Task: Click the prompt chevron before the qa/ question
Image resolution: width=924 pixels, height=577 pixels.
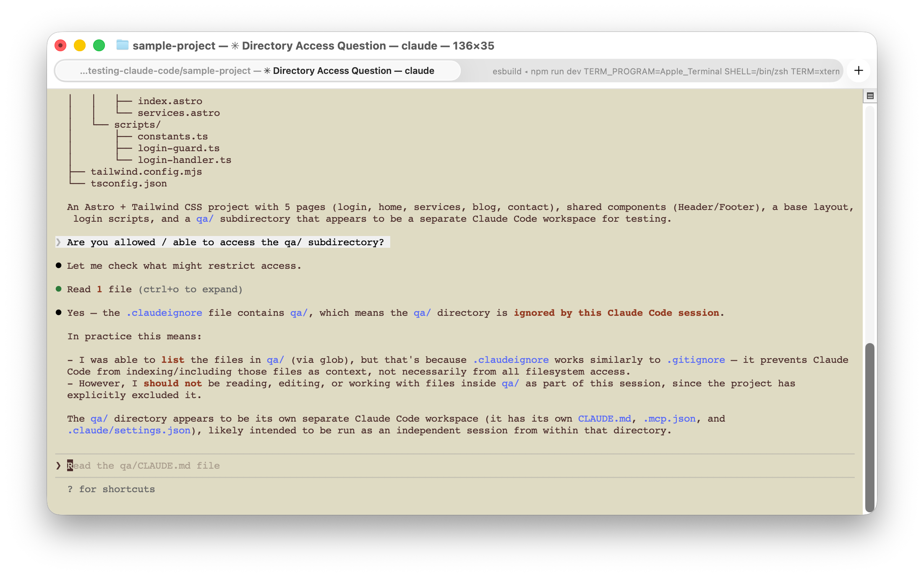Action: (58, 242)
